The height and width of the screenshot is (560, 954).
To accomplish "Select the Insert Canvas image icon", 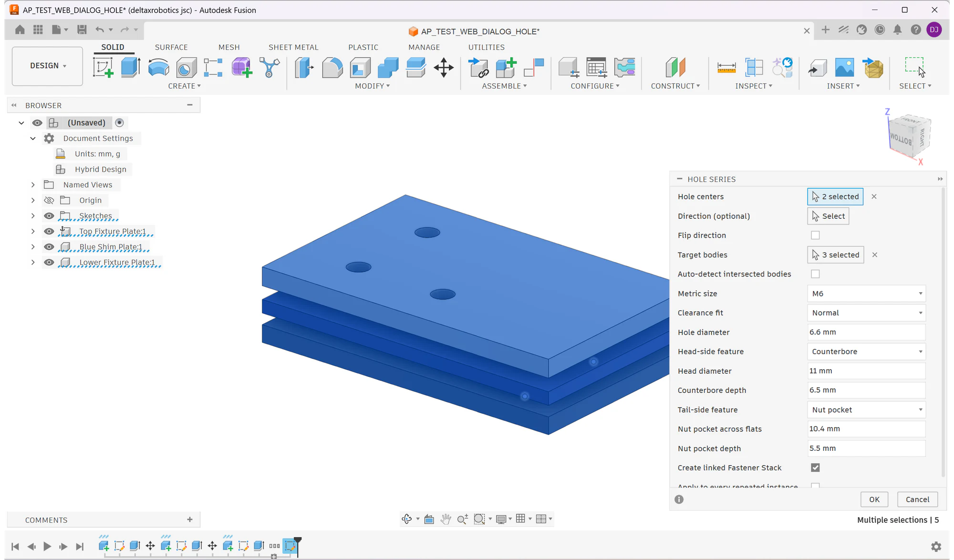I will 845,67.
